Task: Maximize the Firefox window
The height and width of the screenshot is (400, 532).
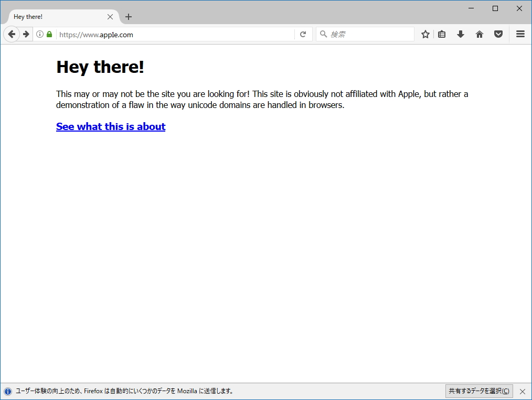Action: pyautogui.click(x=495, y=8)
